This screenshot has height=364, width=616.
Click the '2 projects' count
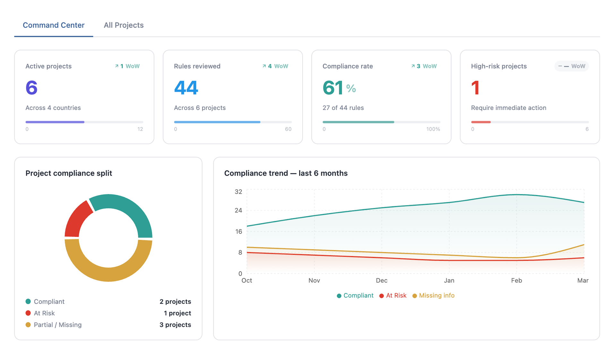pos(175,302)
